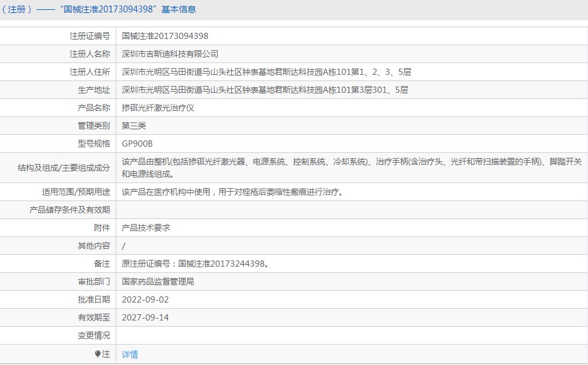Click the 注册人名称 label
The width and height of the screenshot is (588, 365).
(90, 54)
